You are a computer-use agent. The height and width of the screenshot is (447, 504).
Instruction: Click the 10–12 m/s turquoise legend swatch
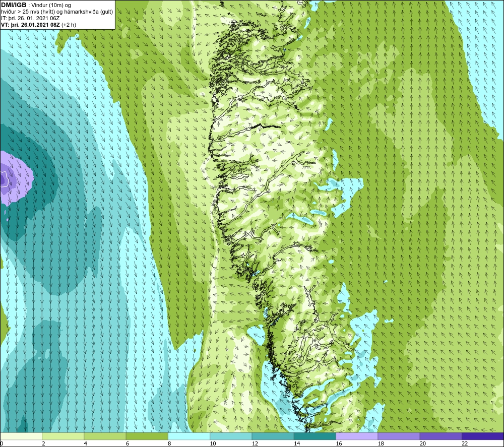point(231,436)
